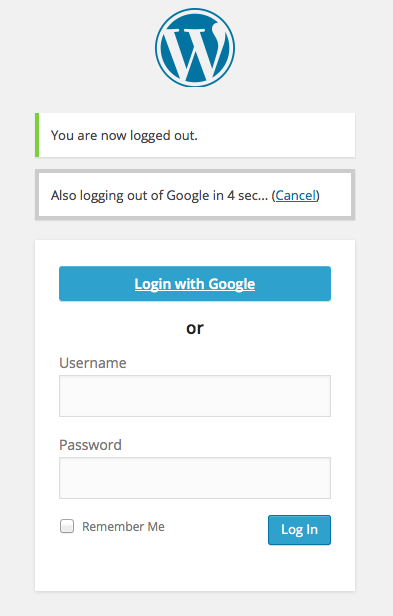Click the blue Log In button
This screenshot has width=393, height=616.
pos(299,530)
